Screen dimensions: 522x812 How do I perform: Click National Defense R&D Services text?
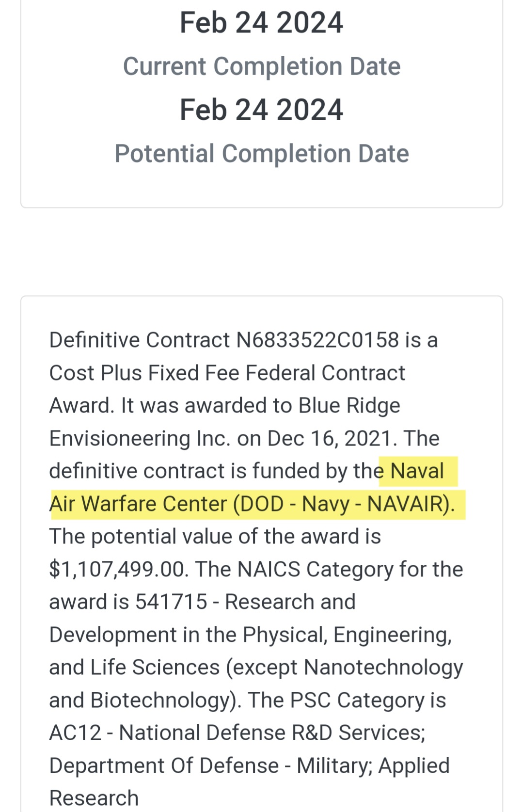(272, 732)
